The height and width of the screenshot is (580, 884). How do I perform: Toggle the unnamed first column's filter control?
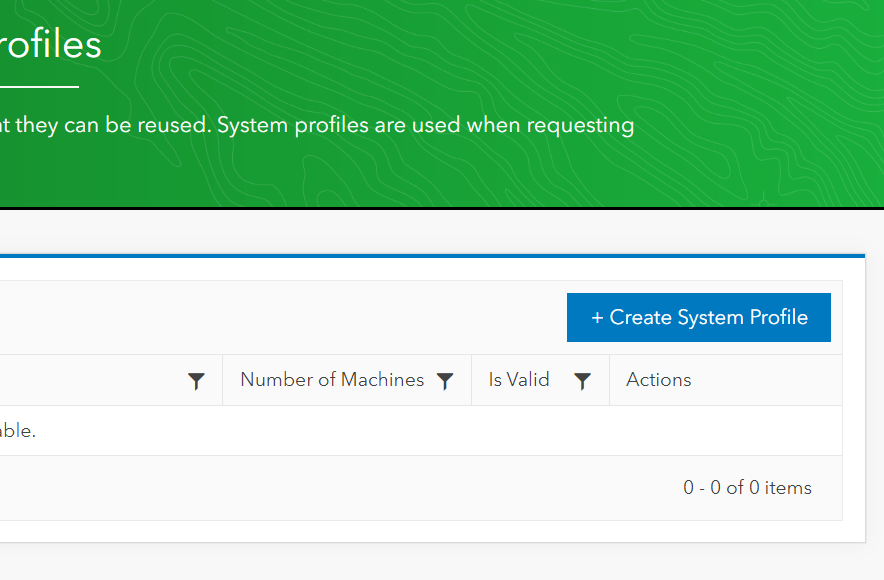click(x=196, y=380)
